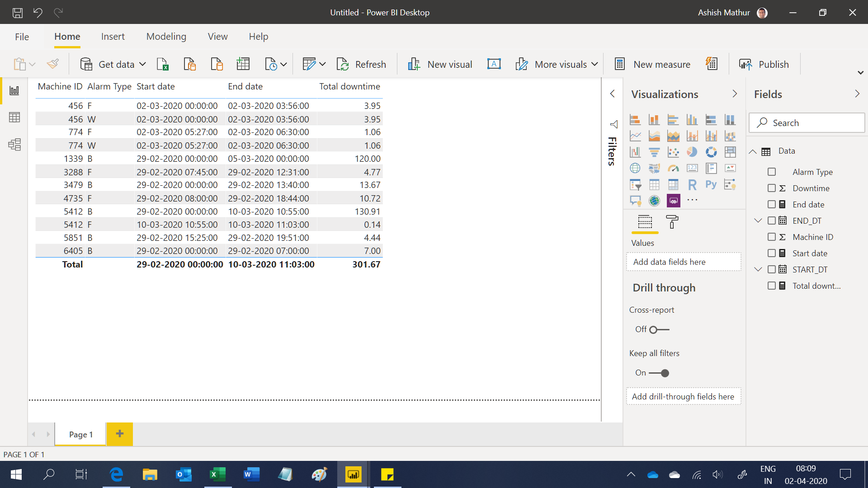Viewport: 868px width, 488px height.
Task: Collapse the Data table in Fields
Action: pos(753,151)
